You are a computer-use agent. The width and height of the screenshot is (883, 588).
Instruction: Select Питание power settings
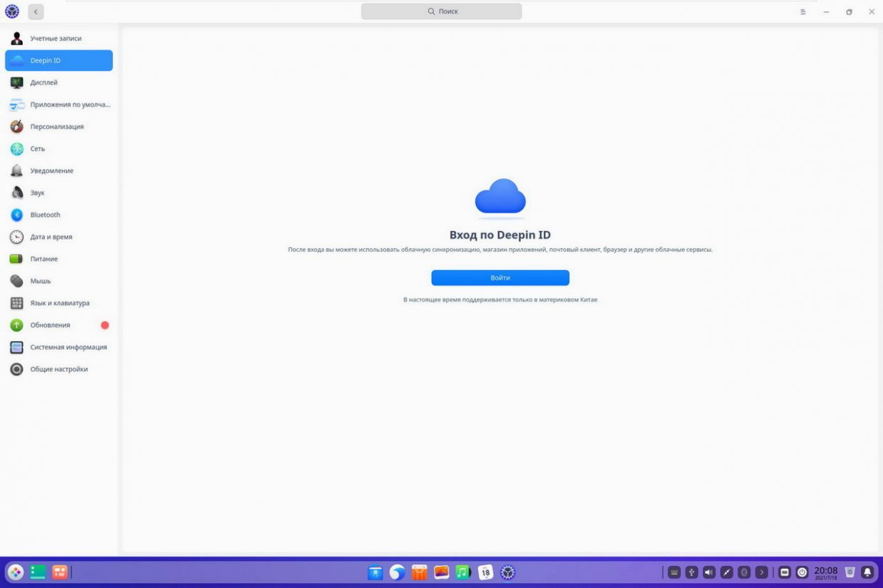tap(43, 259)
